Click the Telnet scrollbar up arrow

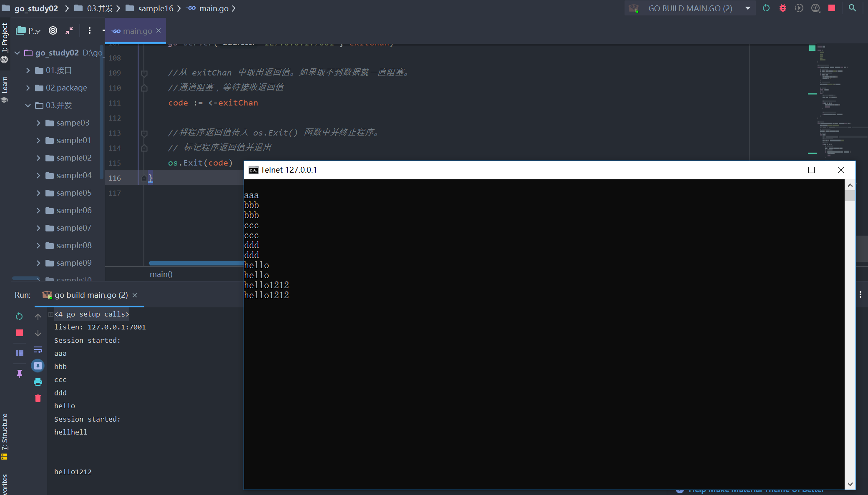[x=850, y=185]
